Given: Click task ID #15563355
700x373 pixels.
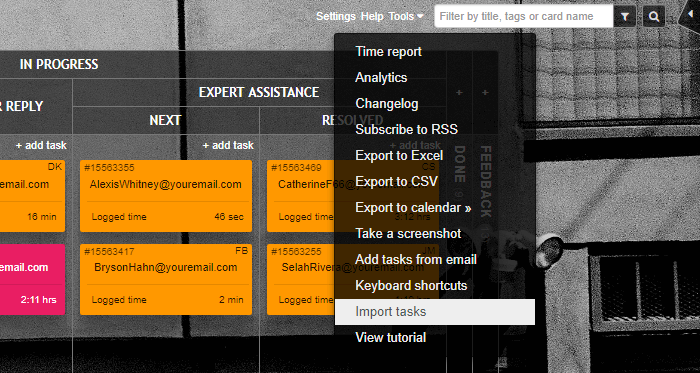Looking at the screenshot, I should click(x=109, y=168).
